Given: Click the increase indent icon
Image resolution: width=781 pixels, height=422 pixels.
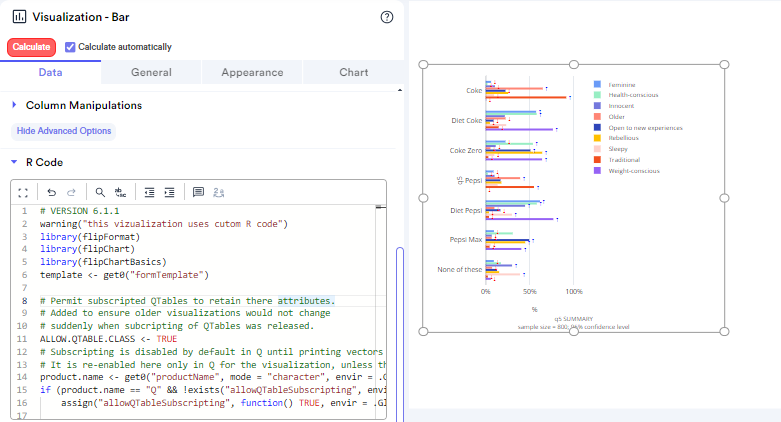Looking at the screenshot, I should click(170, 192).
